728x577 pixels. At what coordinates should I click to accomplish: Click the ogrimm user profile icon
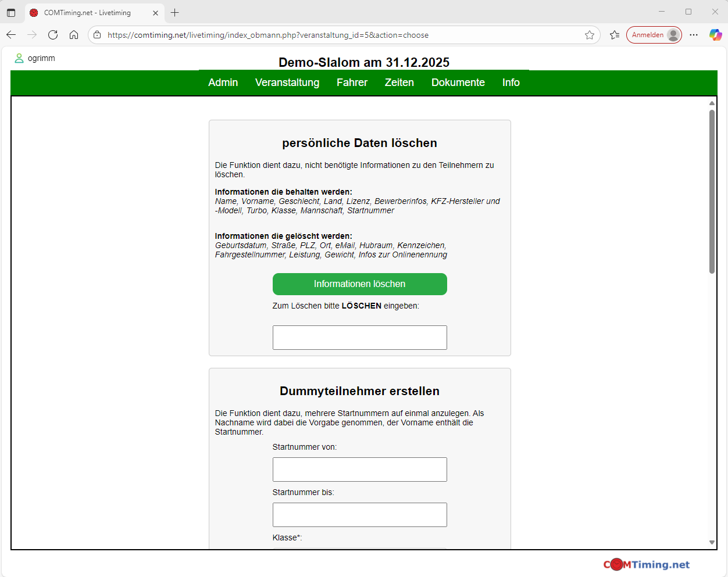pyautogui.click(x=19, y=58)
